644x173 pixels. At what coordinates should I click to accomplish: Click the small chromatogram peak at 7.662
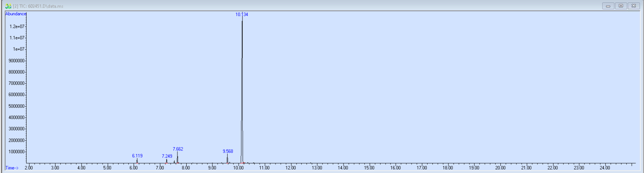177,157
